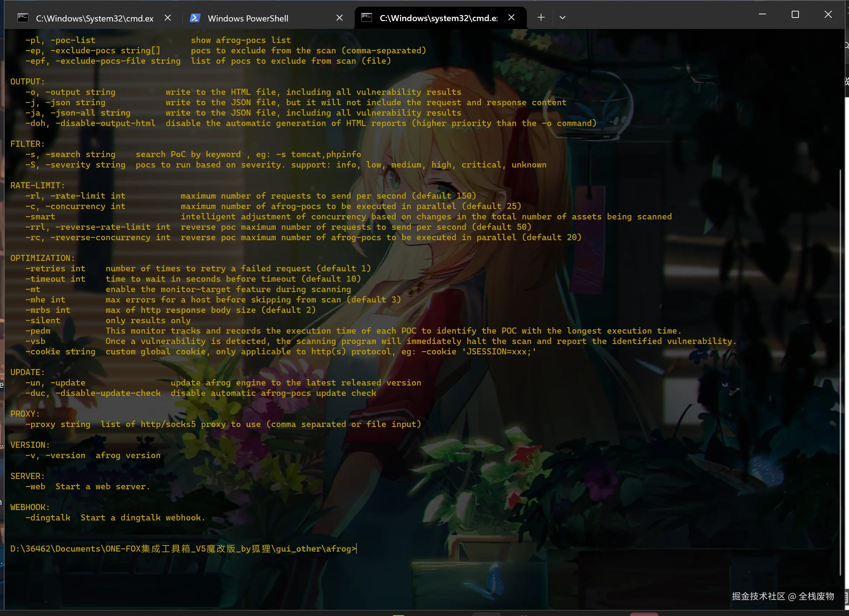The width and height of the screenshot is (849, 616).
Task: Minimize the terminal window
Action: click(762, 15)
